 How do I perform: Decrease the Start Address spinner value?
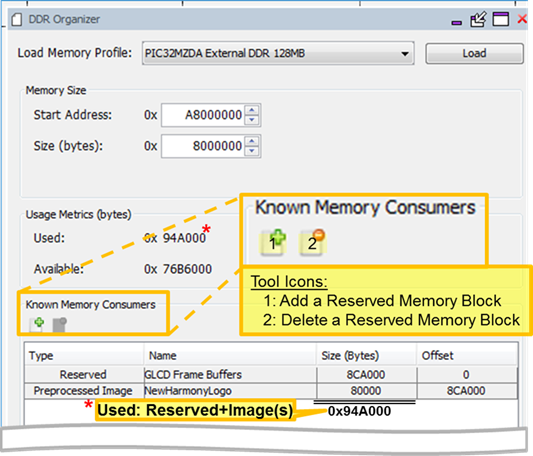[252, 120]
